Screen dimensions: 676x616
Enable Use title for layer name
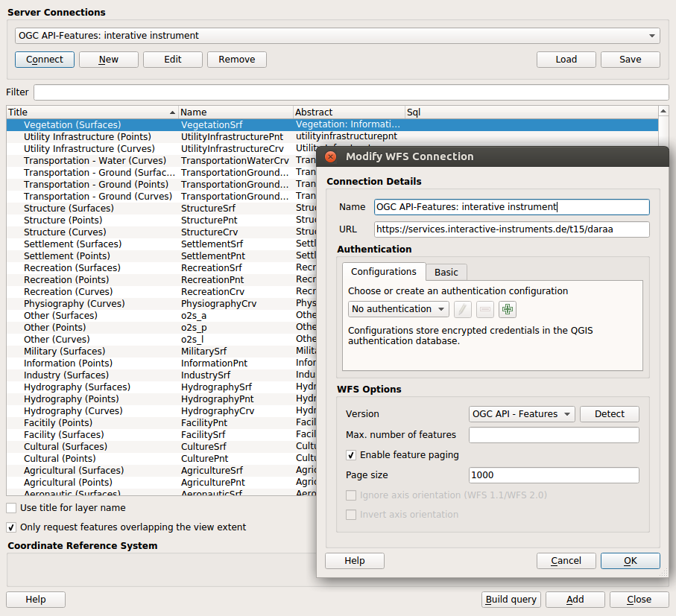point(12,508)
